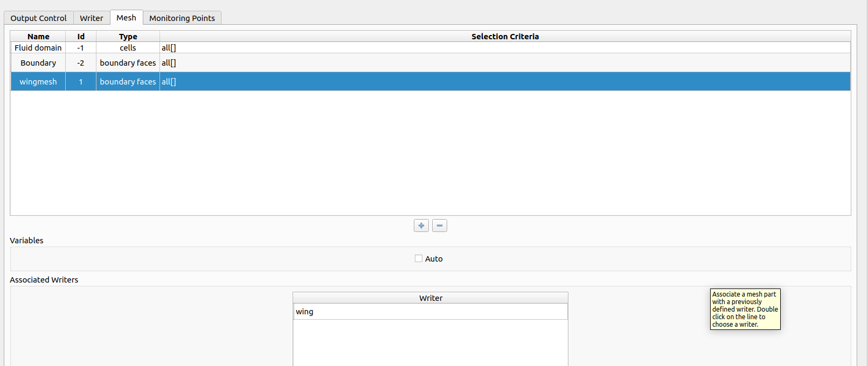868x366 pixels.
Task: Click the cells type of Fluid domain
Action: [128, 48]
